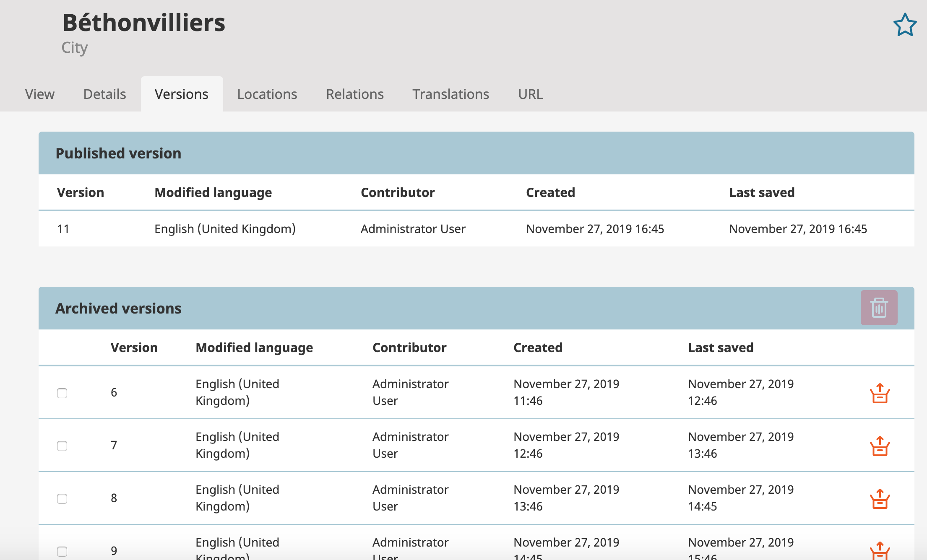Restore archived version 7 icon
The height and width of the screenshot is (560, 927).
tap(880, 446)
